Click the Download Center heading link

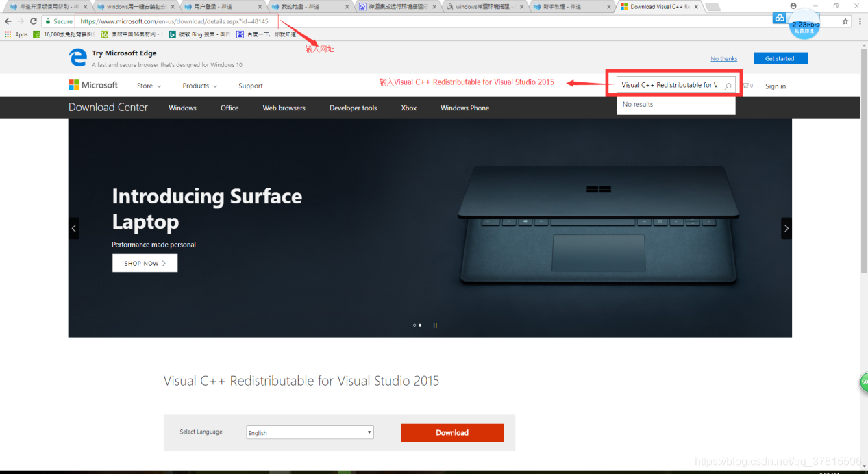point(108,107)
